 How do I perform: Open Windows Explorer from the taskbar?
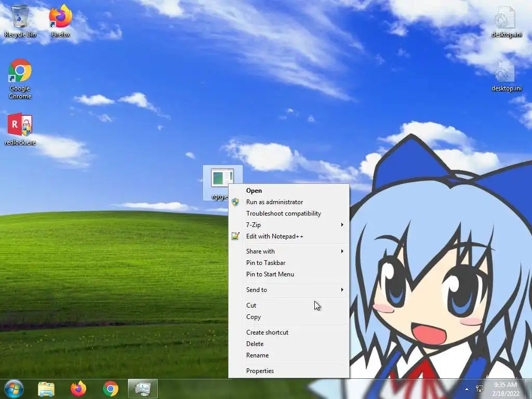[46, 389]
